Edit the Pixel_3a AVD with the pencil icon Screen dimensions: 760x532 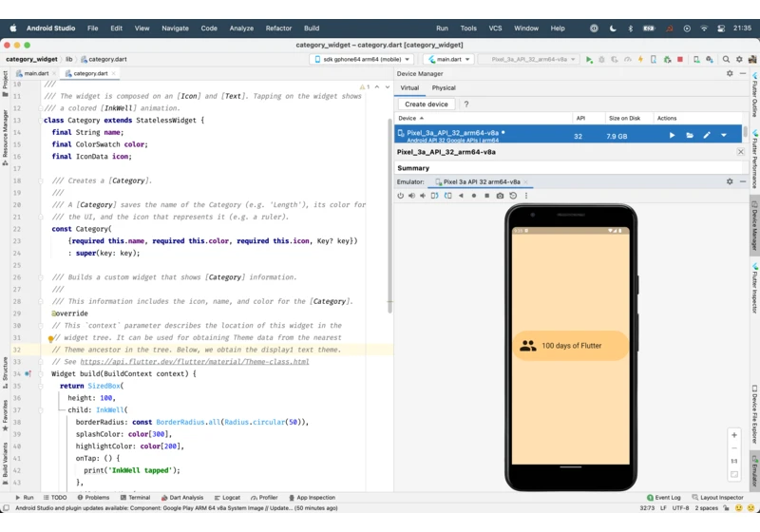click(x=707, y=135)
